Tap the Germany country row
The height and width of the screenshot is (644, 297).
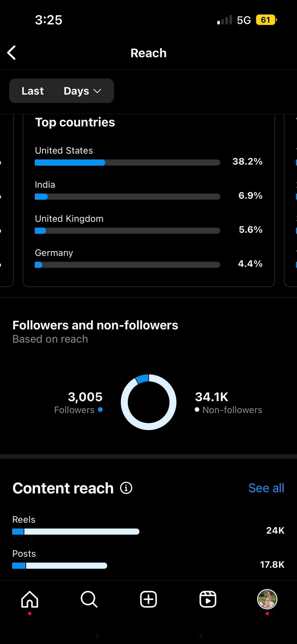pyautogui.click(x=148, y=258)
